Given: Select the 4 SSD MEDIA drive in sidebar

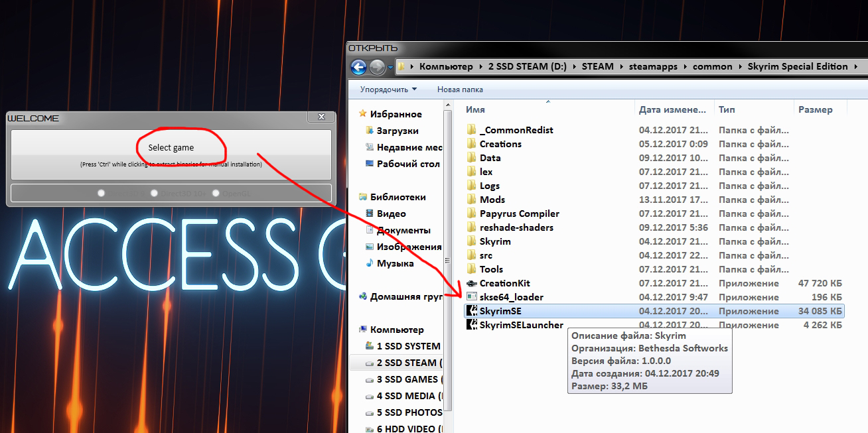Looking at the screenshot, I should [x=409, y=396].
